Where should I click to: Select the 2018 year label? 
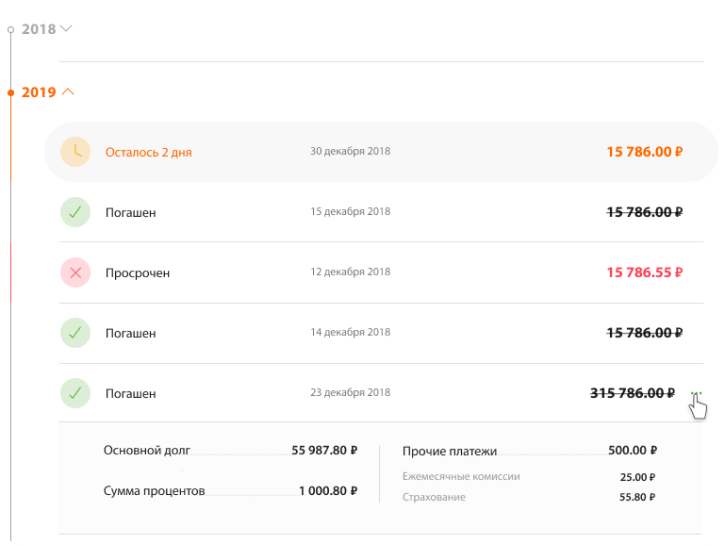coord(39,29)
